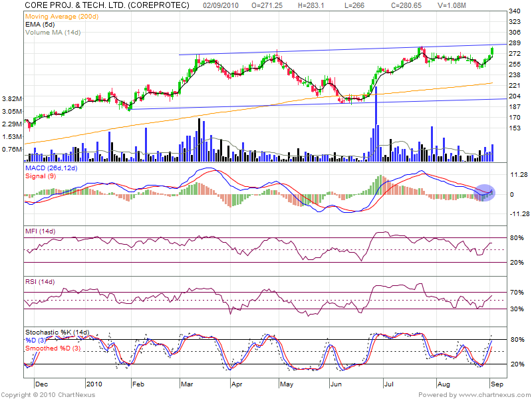The image size is (532, 399).
Task: Click the highlighted MACD crossover circle
Action: click(x=485, y=192)
